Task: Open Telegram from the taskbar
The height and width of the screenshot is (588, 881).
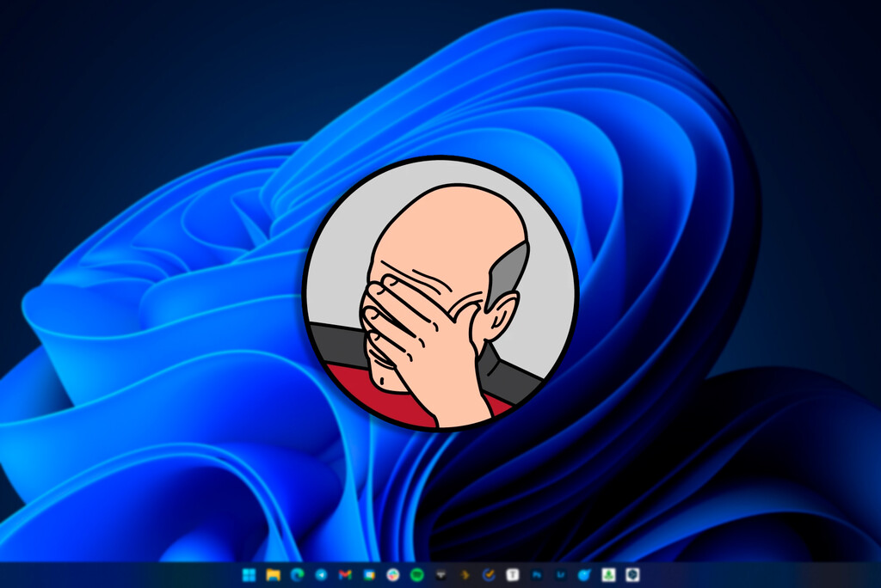Action: [x=321, y=575]
